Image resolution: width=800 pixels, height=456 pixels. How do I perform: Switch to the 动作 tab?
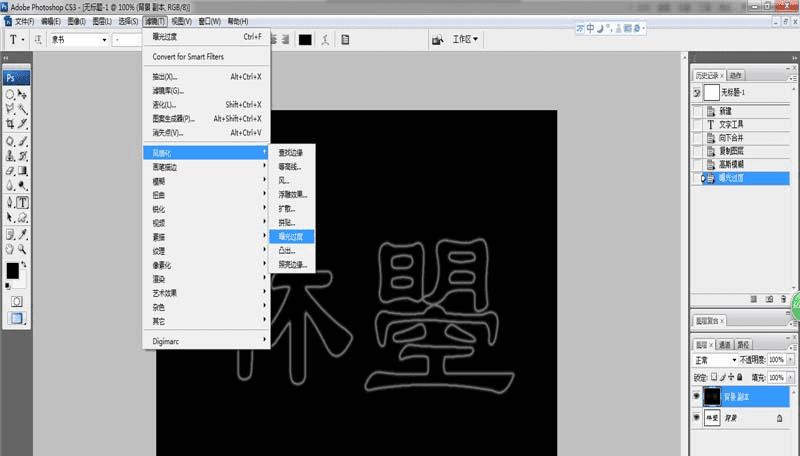pyautogui.click(x=735, y=75)
